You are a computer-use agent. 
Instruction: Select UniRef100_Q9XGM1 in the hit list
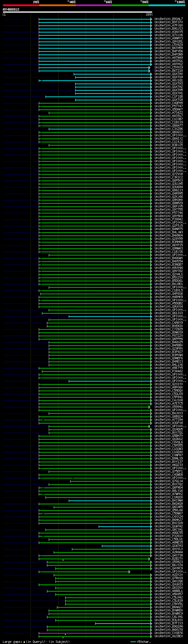169,42
